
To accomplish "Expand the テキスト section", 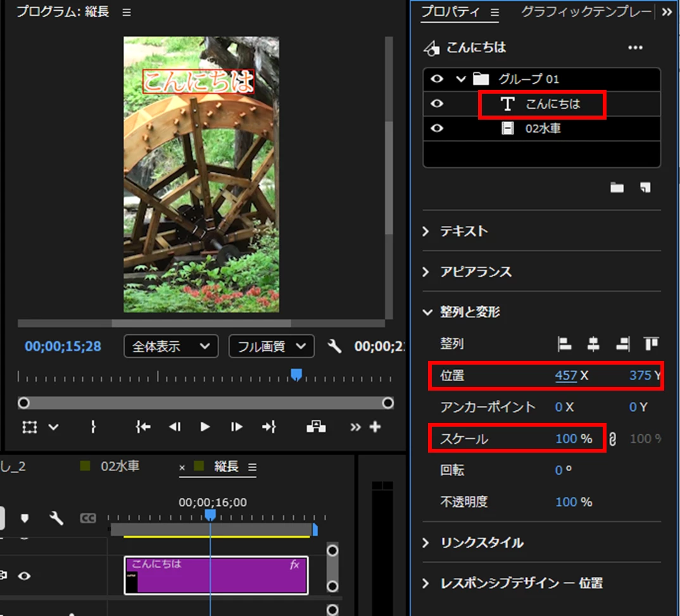I will [x=426, y=231].
